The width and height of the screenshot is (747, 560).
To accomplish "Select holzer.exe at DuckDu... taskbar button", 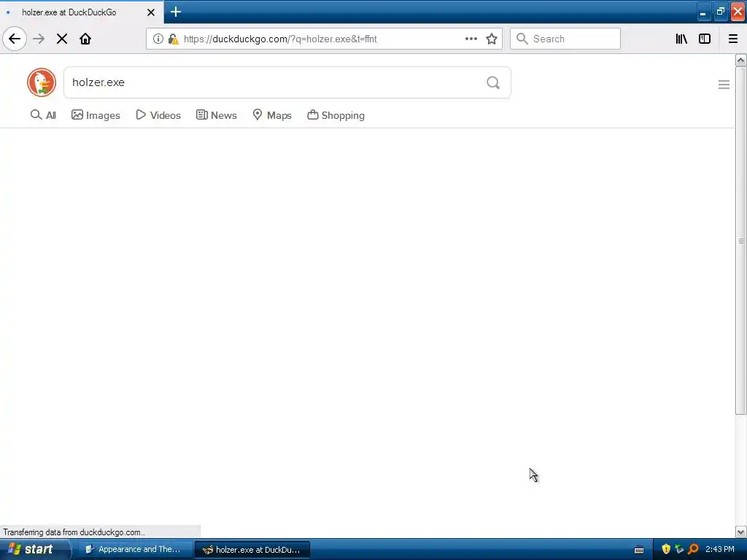I will coord(252,550).
